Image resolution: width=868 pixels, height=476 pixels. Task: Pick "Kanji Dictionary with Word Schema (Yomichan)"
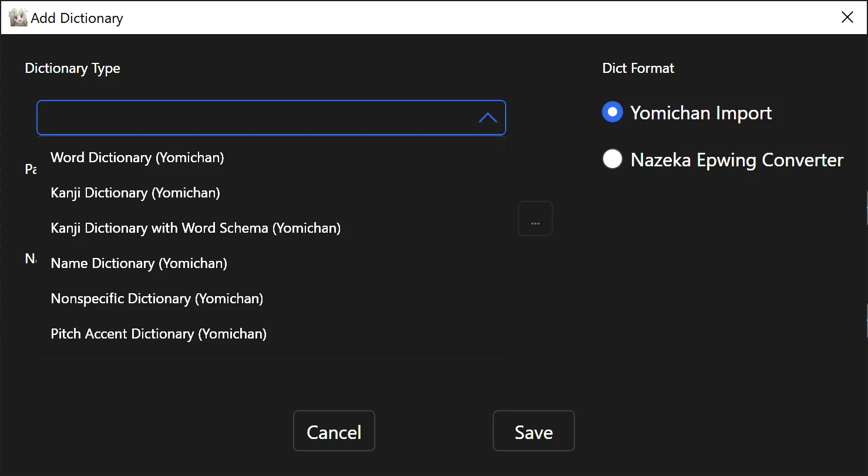tap(196, 227)
